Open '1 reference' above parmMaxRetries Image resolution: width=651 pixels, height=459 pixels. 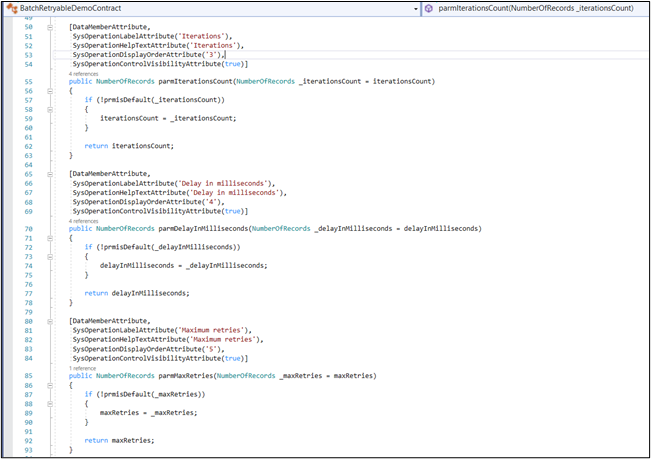click(82, 368)
